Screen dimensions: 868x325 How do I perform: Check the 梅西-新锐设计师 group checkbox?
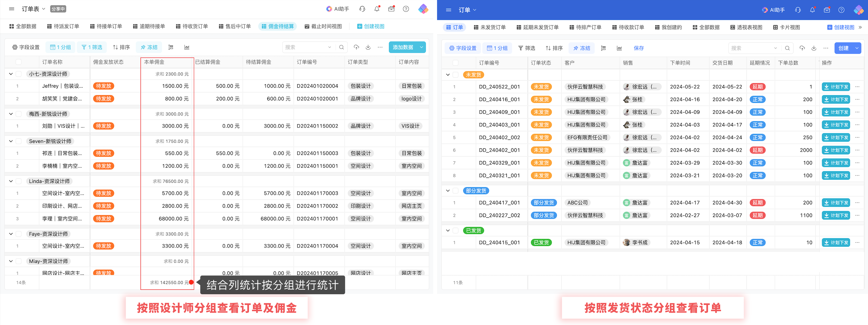click(18, 114)
